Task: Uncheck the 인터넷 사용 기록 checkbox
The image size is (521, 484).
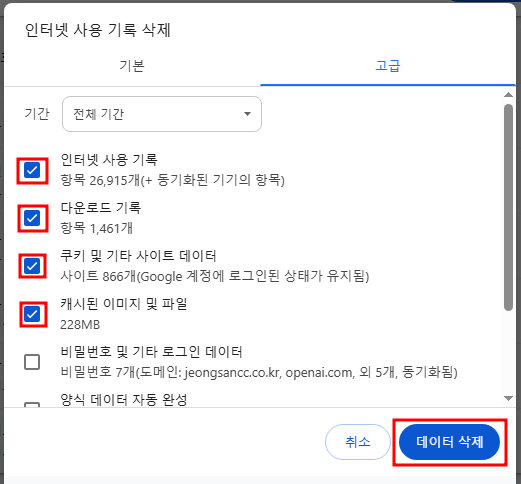Action: (x=32, y=170)
